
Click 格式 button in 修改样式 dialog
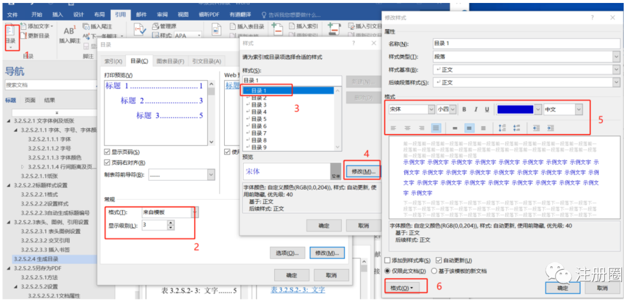(x=402, y=288)
